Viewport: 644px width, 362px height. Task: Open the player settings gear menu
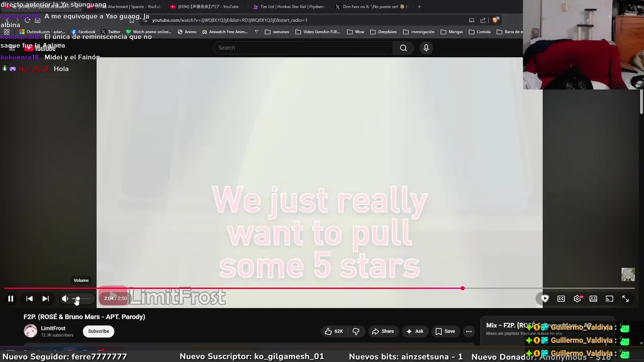coord(577,299)
